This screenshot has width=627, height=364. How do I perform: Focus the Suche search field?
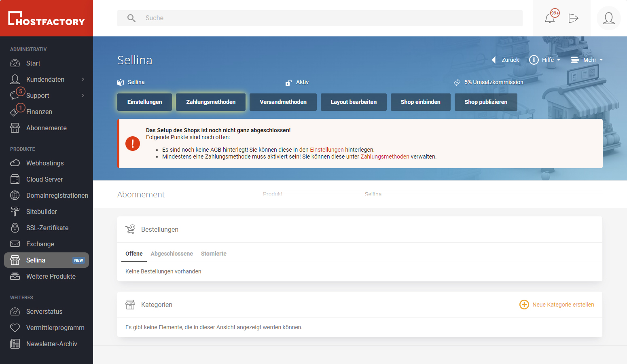(320, 18)
